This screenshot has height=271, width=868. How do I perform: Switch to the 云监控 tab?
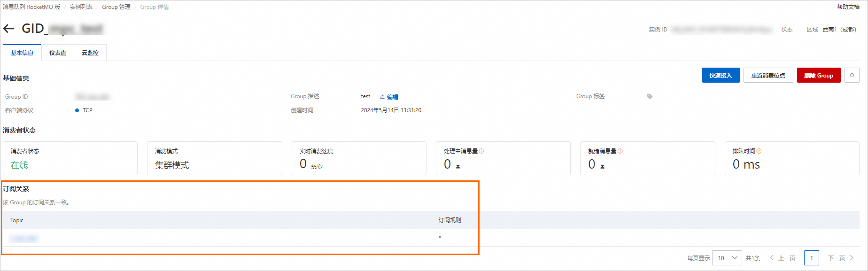pos(90,53)
